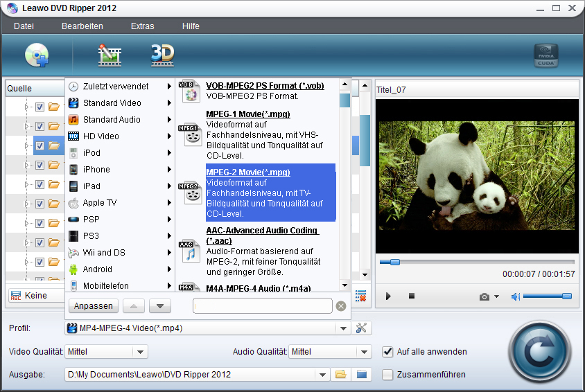This screenshot has width=585, height=392.
Task: Open the 3D settings tool
Action: click(x=162, y=55)
